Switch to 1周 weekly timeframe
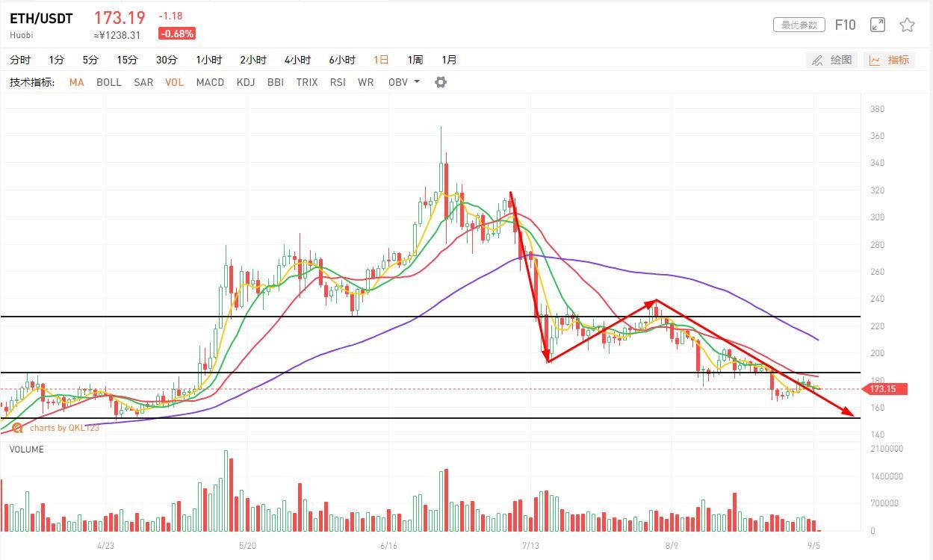This screenshot has width=933, height=560. click(415, 60)
